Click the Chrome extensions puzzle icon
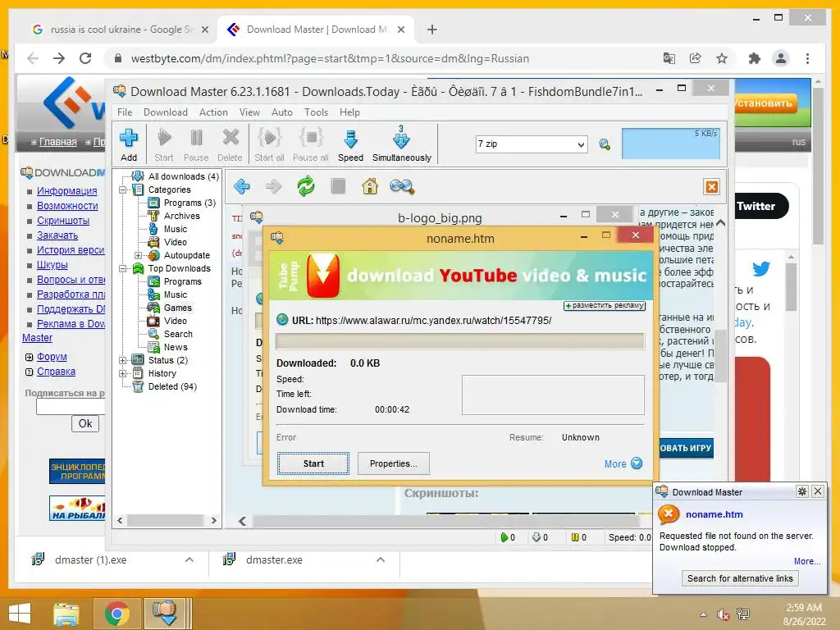Viewport: 840px width, 630px height. tap(755, 58)
